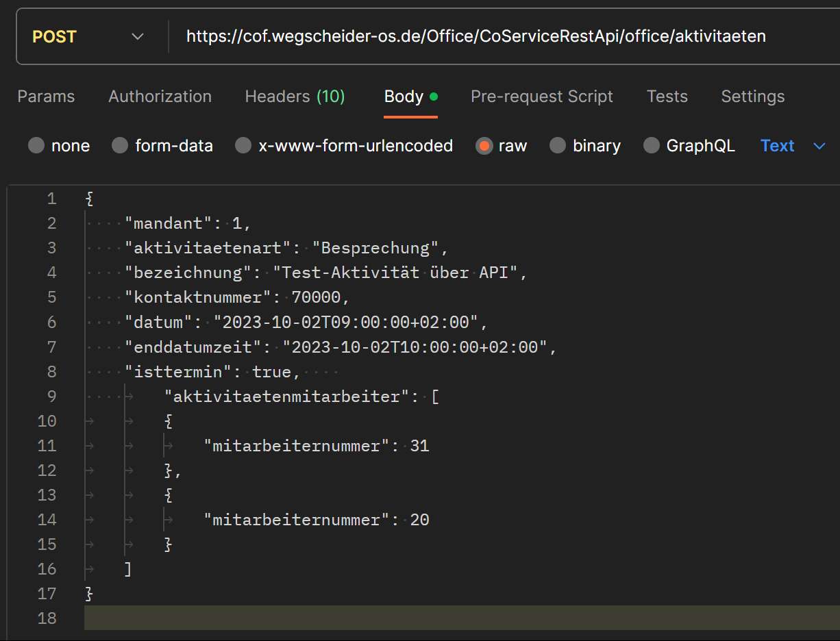The image size is (840, 641).
Task: Select the raw body radio button
Action: click(484, 146)
